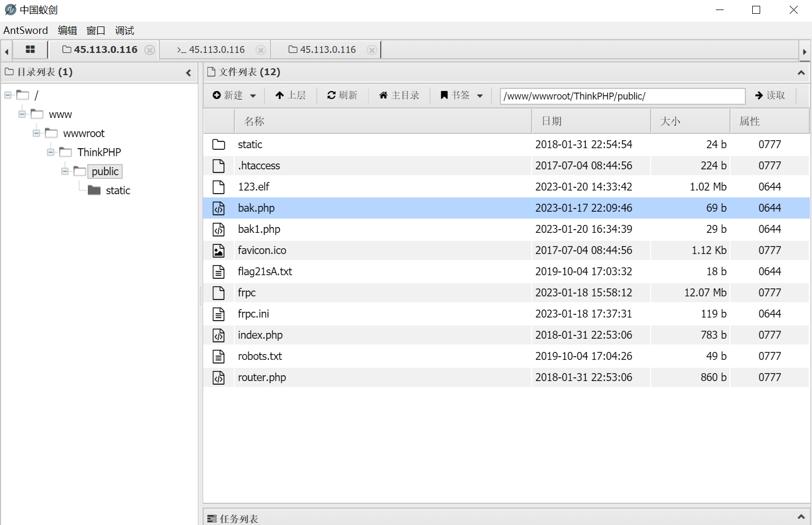Screen dimensions: 812x525
Task: Sort by the 属性 column header
Action: tap(769, 121)
